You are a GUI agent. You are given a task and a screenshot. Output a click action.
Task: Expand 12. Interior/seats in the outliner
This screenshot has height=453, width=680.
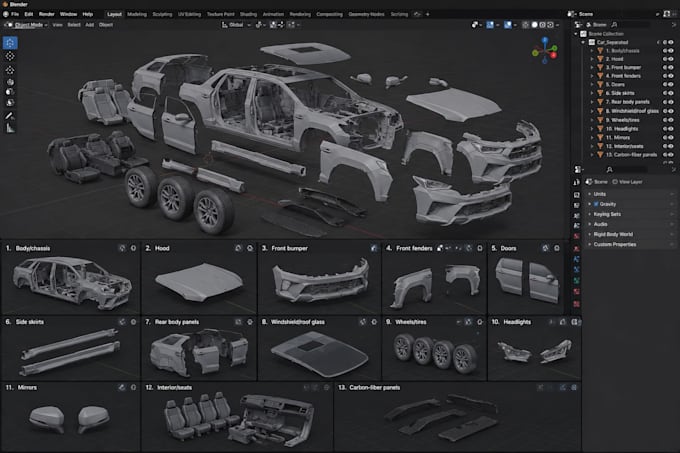(x=592, y=146)
